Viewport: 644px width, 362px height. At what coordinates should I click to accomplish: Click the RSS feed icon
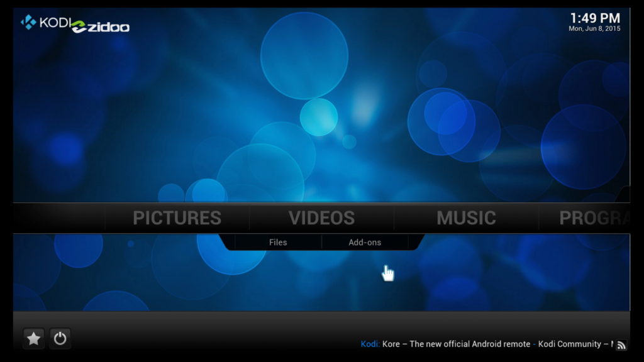[x=621, y=345]
